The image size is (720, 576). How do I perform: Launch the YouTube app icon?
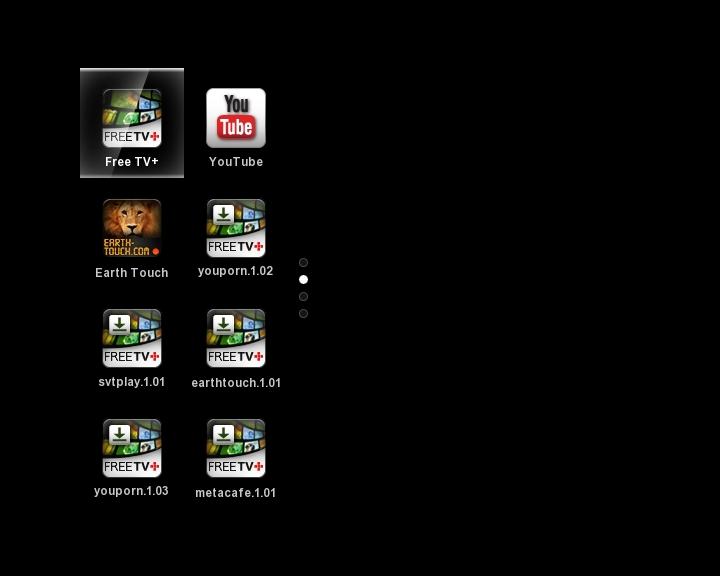click(236, 118)
